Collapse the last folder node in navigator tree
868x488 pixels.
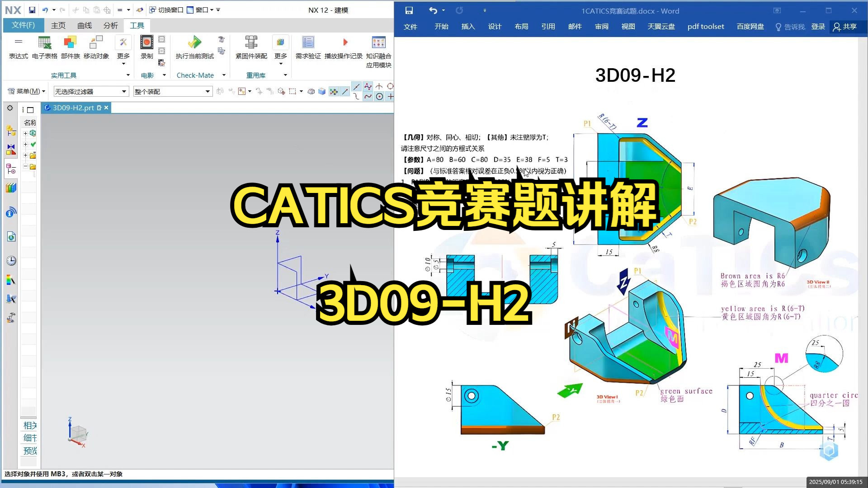click(25, 167)
